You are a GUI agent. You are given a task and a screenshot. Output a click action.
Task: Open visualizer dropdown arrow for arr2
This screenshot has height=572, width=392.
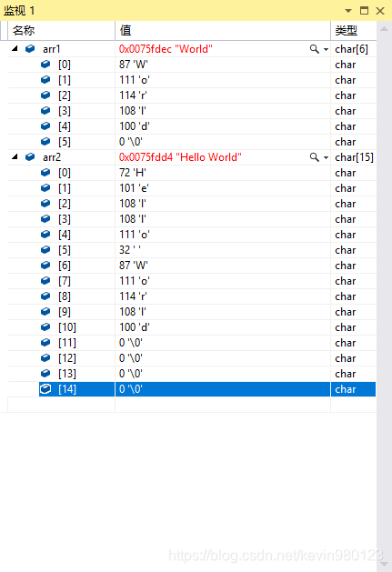click(x=326, y=157)
